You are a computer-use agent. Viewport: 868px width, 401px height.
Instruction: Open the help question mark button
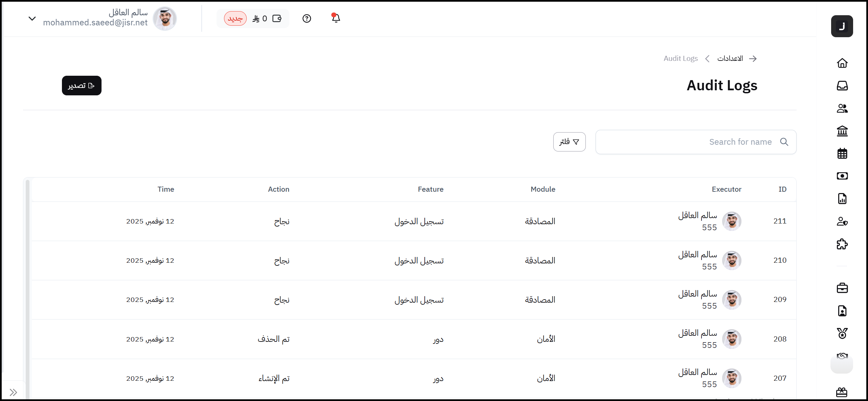point(307,18)
